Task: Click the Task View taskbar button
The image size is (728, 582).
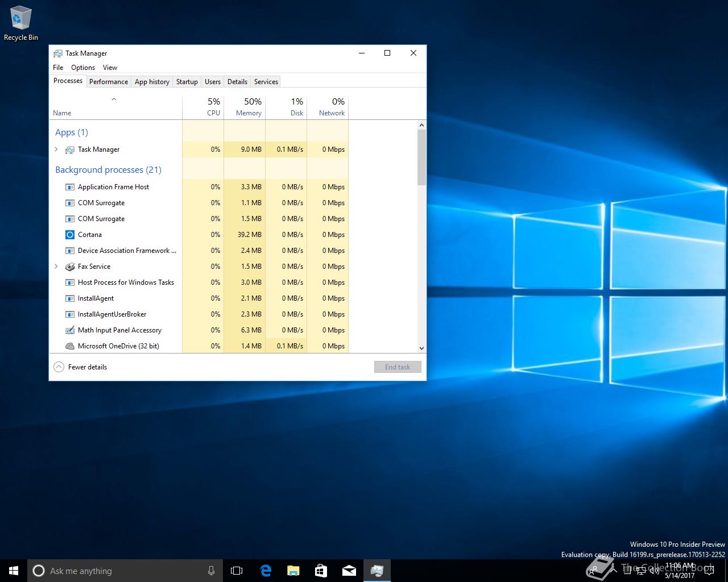Action: coord(237,571)
